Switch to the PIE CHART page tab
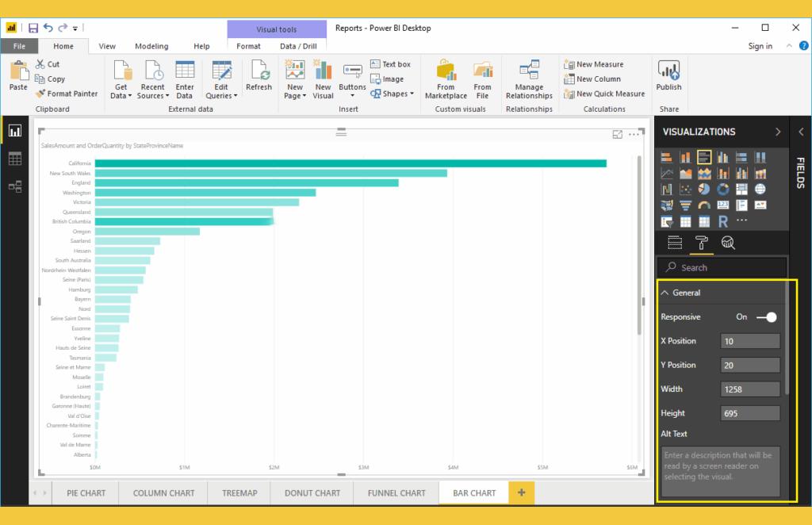This screenshot has width=812, height=525. [86, 493]
